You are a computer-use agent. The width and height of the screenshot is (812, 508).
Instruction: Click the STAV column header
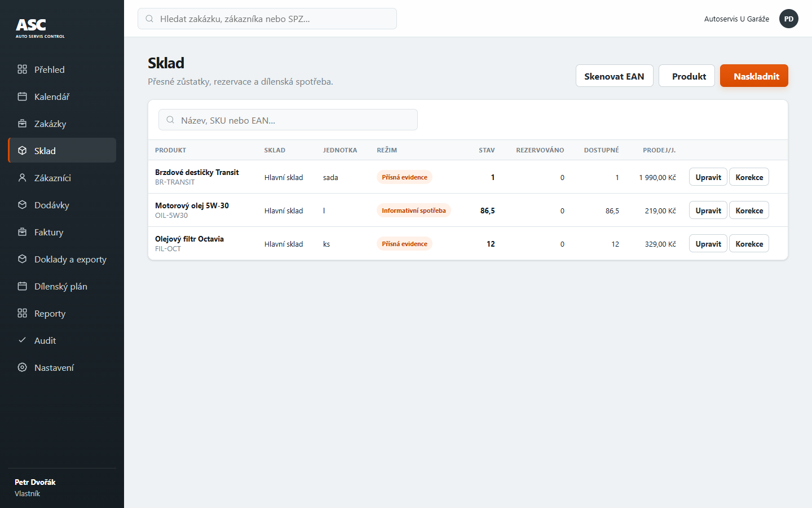click(x=487, y=150)
